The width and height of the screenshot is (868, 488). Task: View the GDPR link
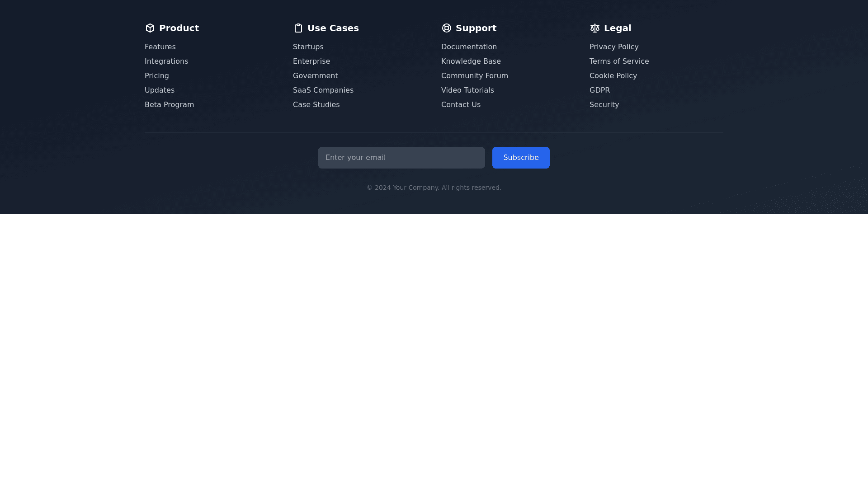[599, 90]
